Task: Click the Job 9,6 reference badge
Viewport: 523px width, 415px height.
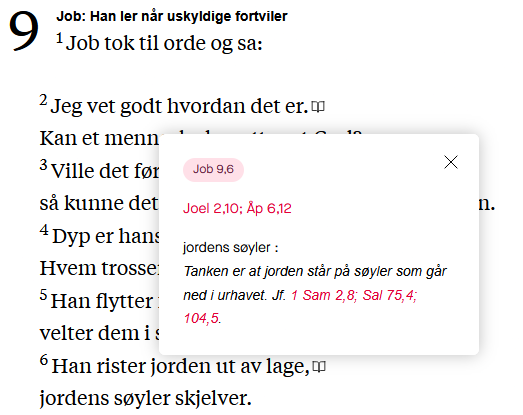Action: [213, 169]
